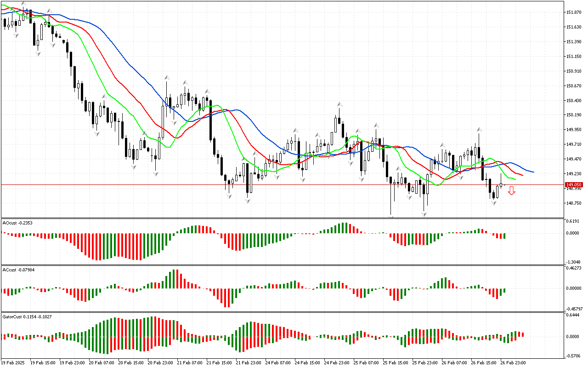This screenshot has height=368, width=588.
Task: Click the 0.46273 ACcust scale maximum
Action: (x=574, y=268)
